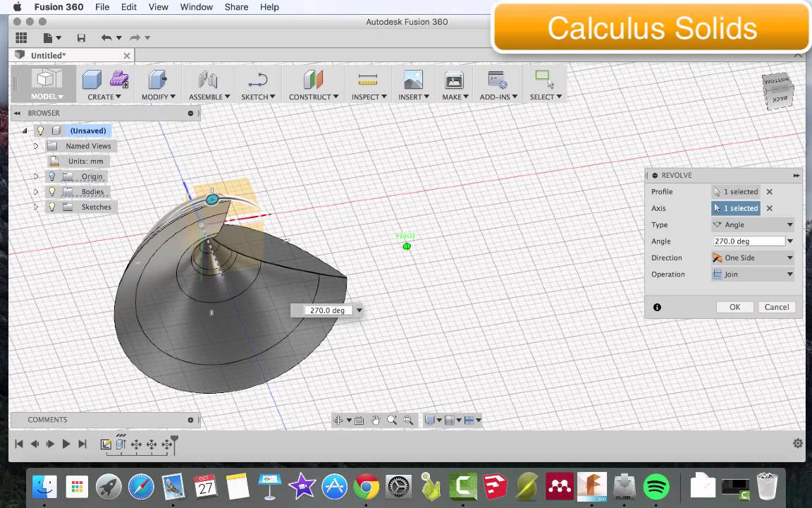Click the timeline Play button
This screenshot has height=508, width=812.
[66, 444]
